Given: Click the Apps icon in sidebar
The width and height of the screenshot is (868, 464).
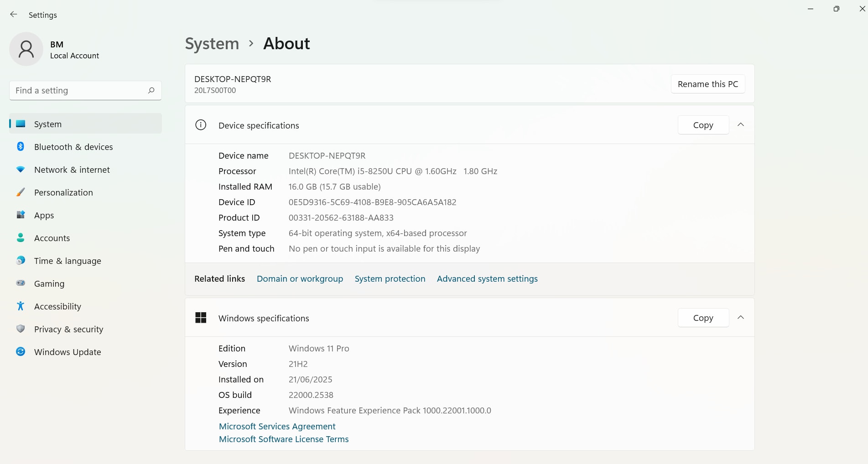Looking at the screenshot, I should [21, 215].
